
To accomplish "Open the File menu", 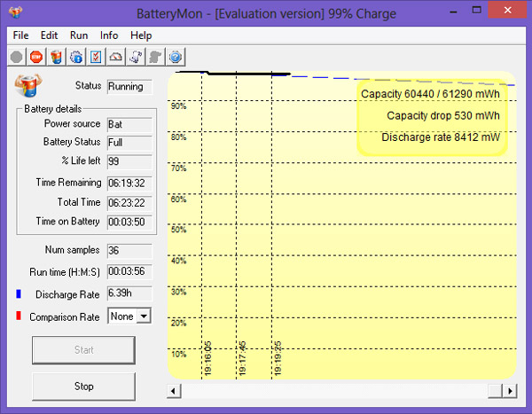I will [20, 35].
